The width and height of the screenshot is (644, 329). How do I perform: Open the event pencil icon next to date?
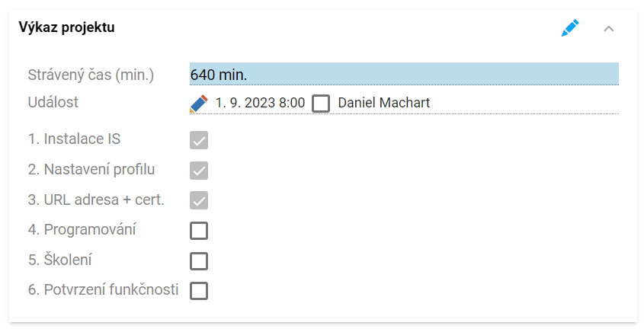pos(199,103)
